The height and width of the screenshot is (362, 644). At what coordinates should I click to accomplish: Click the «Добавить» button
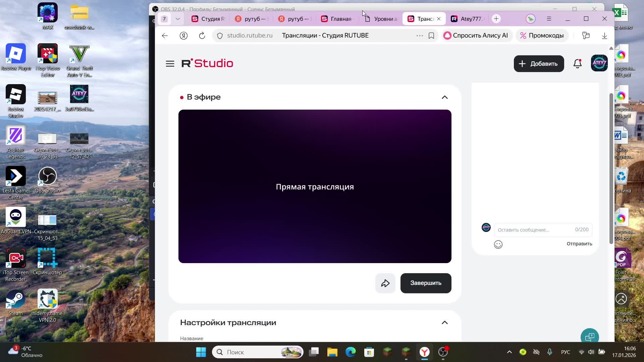point(539,64)
